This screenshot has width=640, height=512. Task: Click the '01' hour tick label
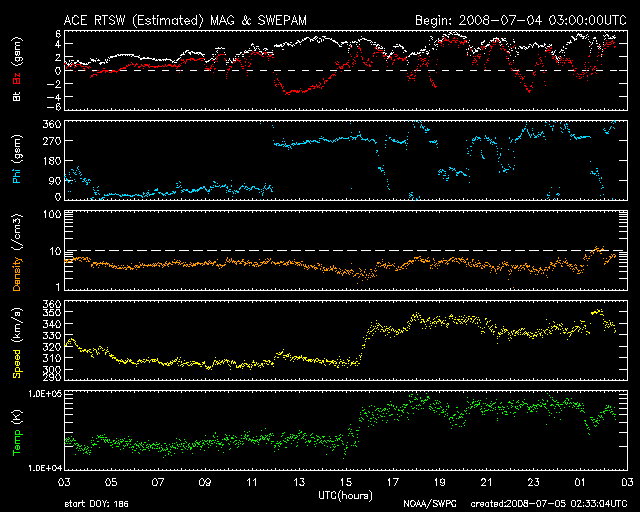(x=580, y=483)
